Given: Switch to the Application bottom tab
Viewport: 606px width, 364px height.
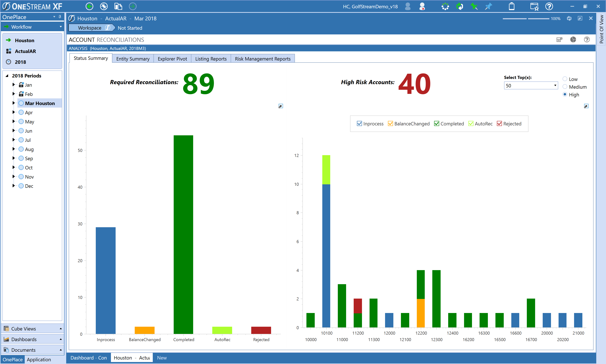Looking at the screenshot, I should (x=39, y=359).
